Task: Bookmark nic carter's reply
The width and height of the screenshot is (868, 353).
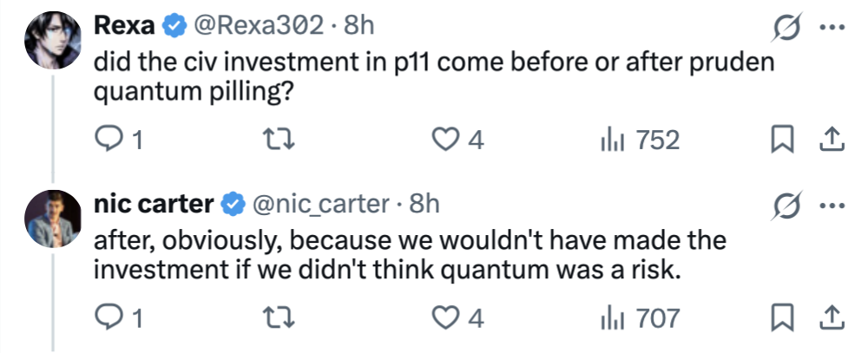Action: 785,318
